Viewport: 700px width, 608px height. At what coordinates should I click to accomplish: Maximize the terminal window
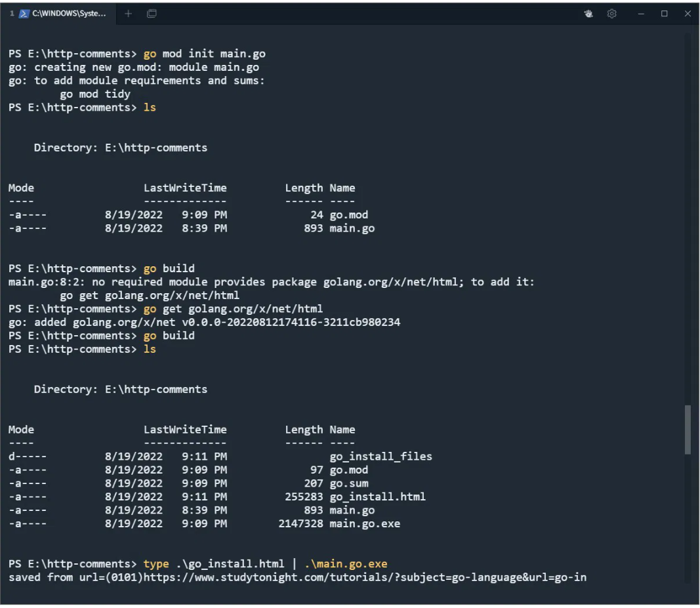[x=664, y=14]
